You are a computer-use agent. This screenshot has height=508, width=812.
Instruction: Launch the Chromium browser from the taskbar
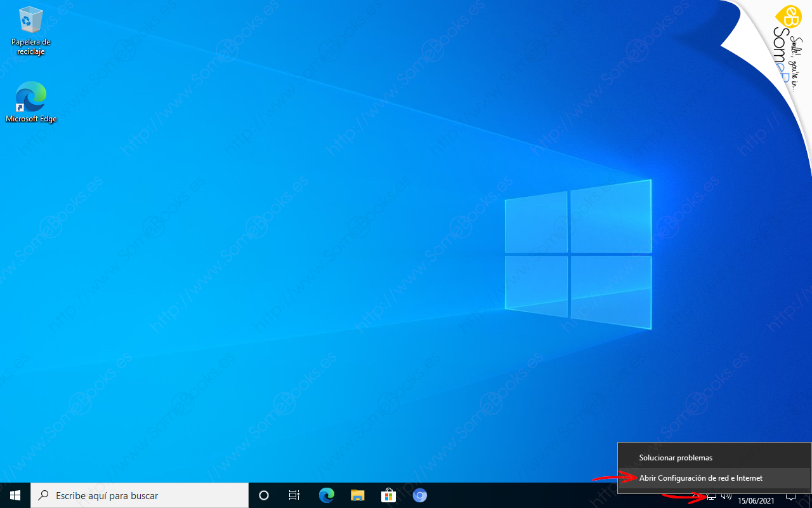pos(419,495)
